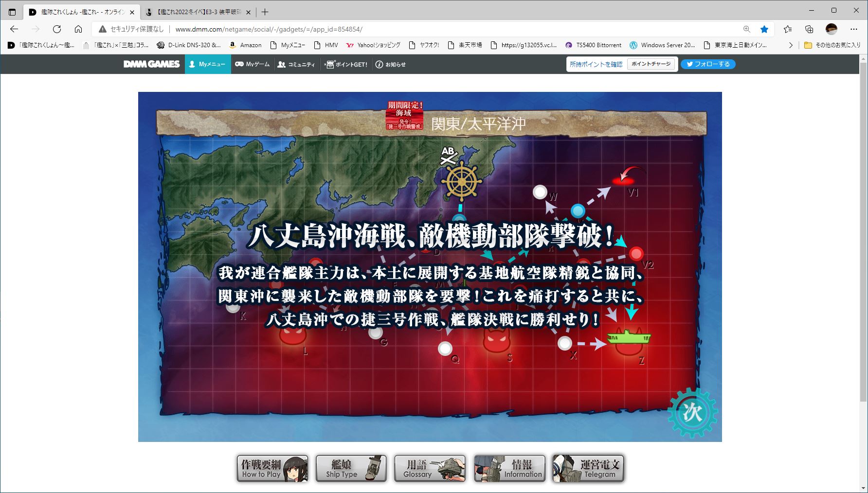Click the red enemy icon at node S
Viewport: 868px width, 493px height.
497,340
